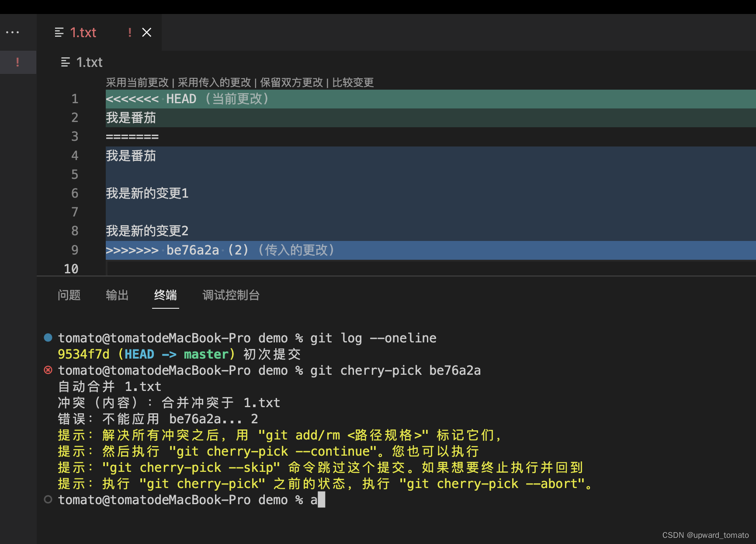
Task: Accept current change via 采用当前更改
Action: pyautogui.click(x=137, y=82)
